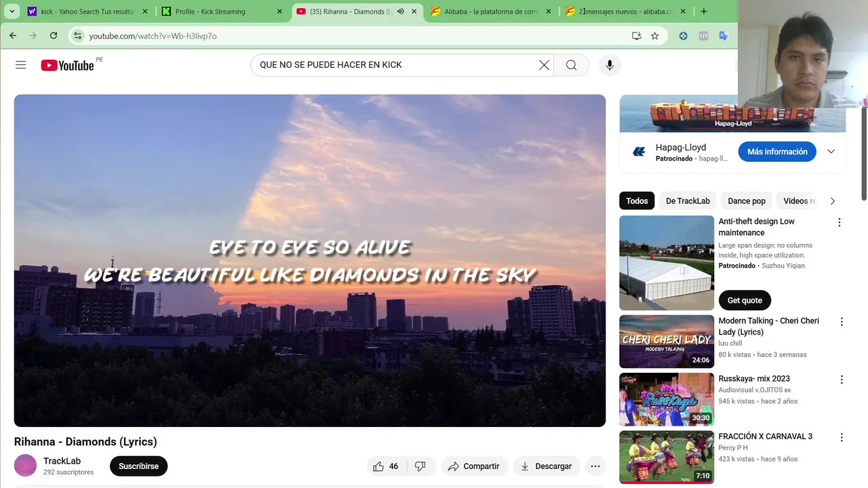Open Anti-theft design ad thumbnail
The image size is (868, 488).
667,263
